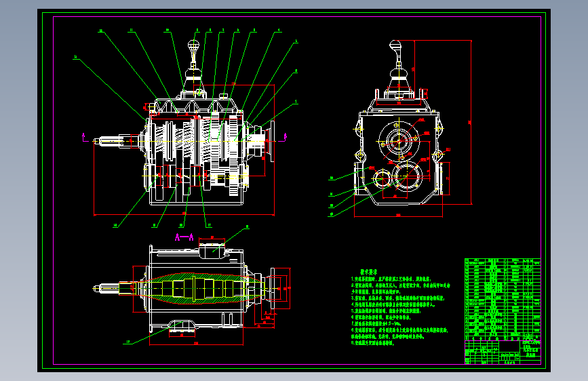Select the bottom width dimension of the side view

pos(398,216)
